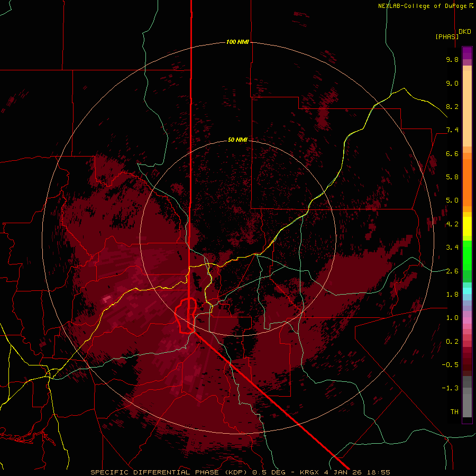This screenshot has width=476, height=476.
Task: Click the KDP product title caption at bottom
Action: tap(241, 472)
